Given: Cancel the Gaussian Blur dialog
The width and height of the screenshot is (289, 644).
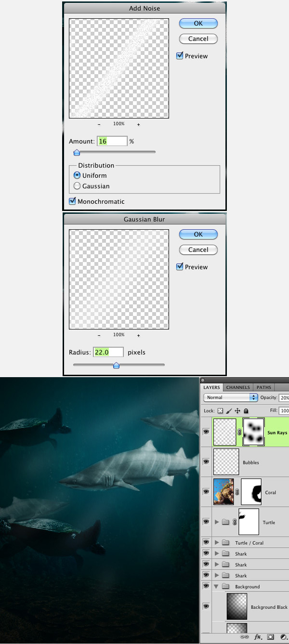Looking at the screenshot, I should (x=198, y=250).
